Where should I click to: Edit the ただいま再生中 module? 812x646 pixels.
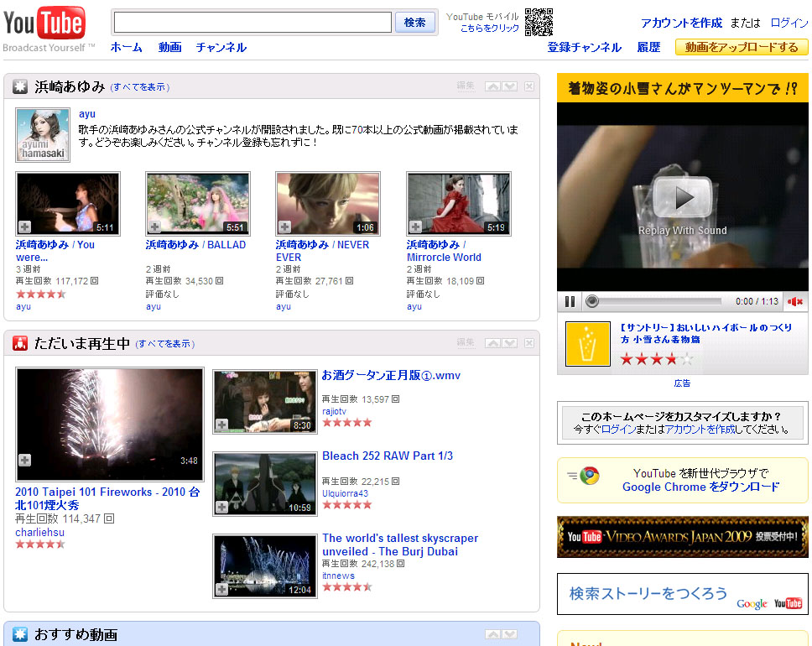click(465, 342)
